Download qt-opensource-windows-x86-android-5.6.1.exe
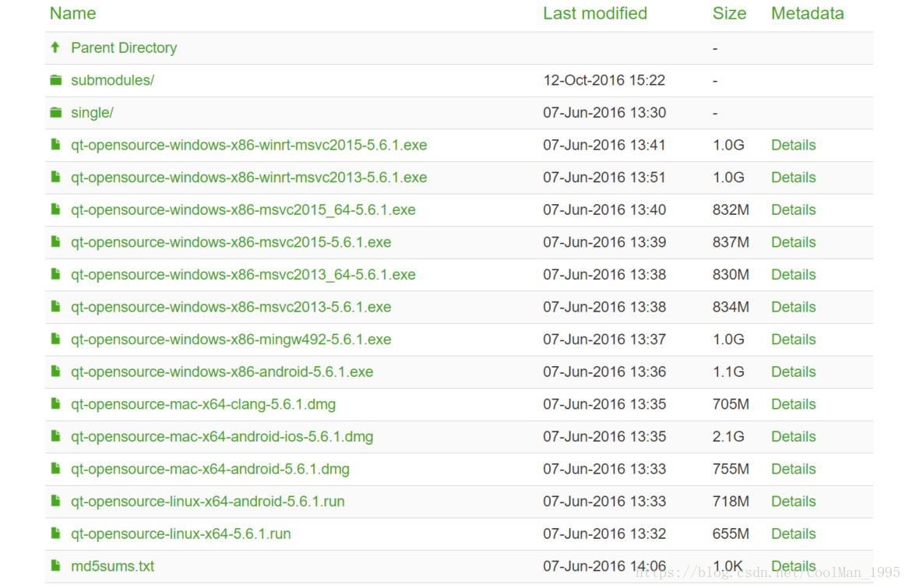The width and height of the screenshot is (909, 588). (x=222, y=371)
